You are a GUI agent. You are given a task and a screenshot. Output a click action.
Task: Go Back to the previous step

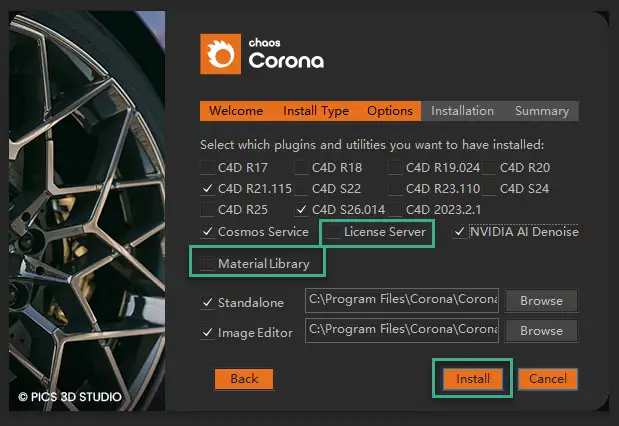tap(244, 379)
